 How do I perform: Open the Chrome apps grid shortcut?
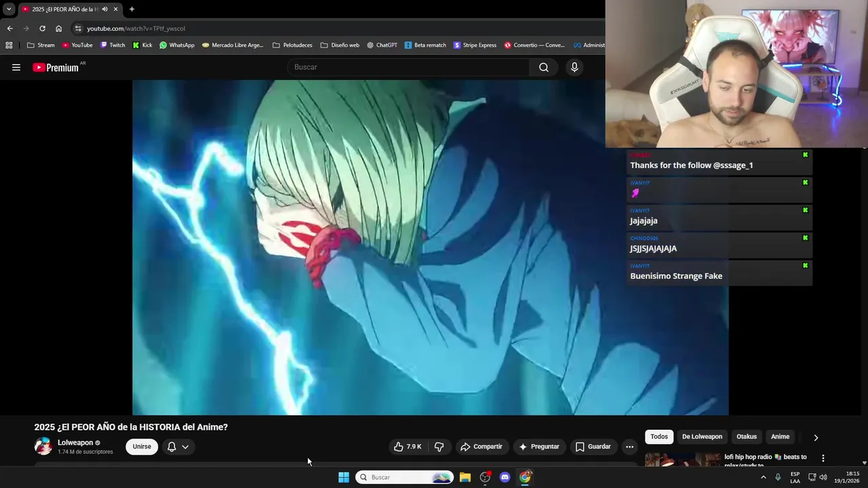9,45
